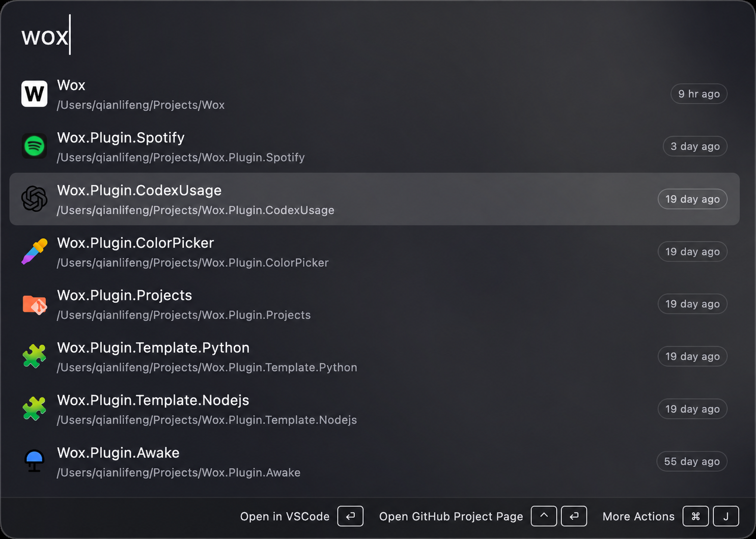Click path ending in Wox.Plugin.Spotify
Viewport: 756px width, 539px height.
coord(181,158)
